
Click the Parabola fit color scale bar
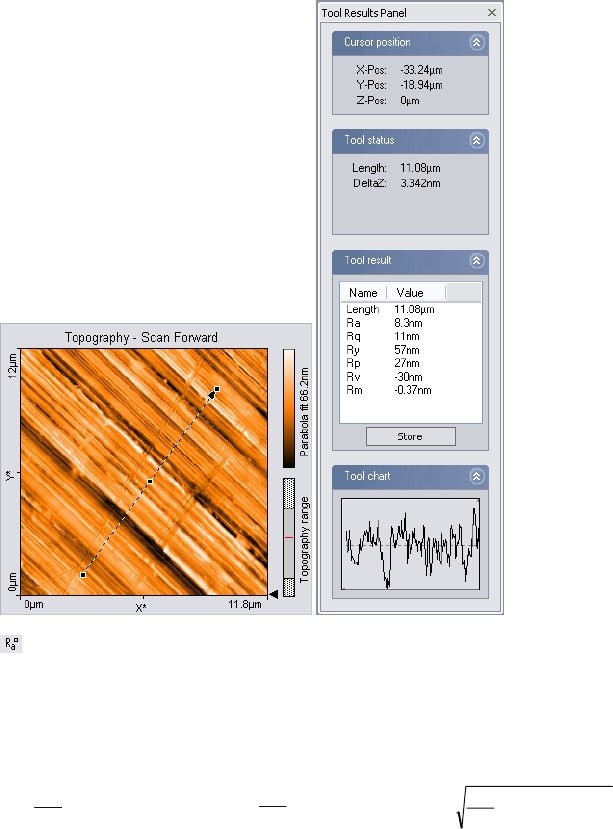[289, 408]
